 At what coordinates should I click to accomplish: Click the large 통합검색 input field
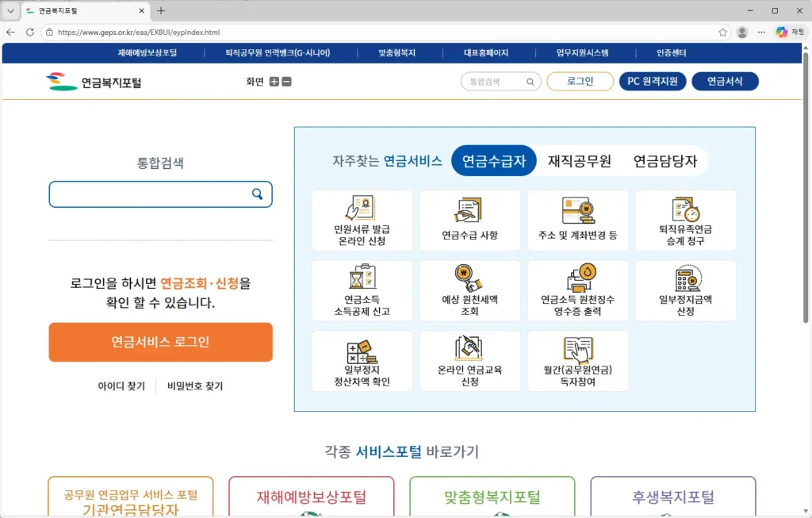point(149,194)
